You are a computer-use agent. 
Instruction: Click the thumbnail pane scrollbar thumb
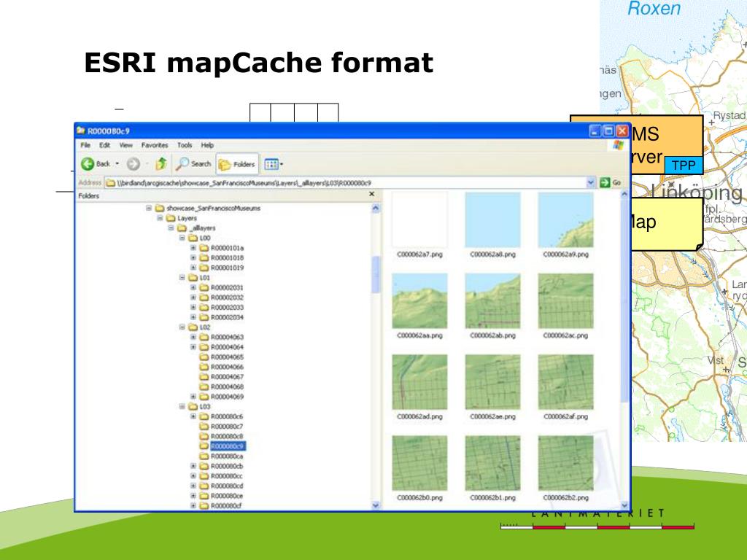(624, 300)
